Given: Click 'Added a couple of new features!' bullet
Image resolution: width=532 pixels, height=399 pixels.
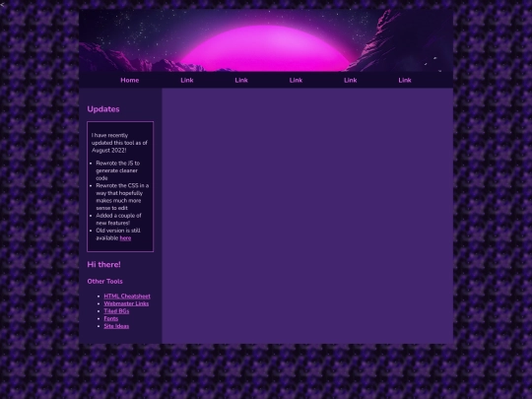Looking at the screenshot, I should [x=118, y=219].
